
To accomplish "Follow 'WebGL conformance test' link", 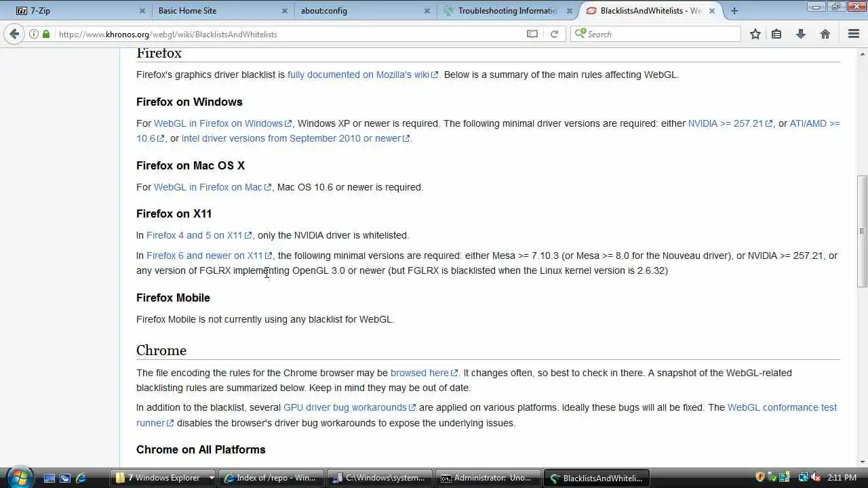I will [x=782, y=407].
